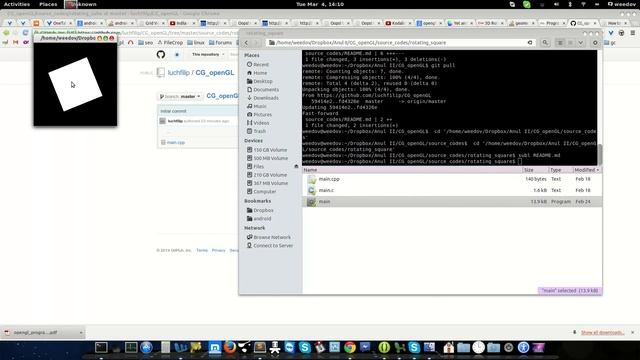Open the 367 MB Volume device
This screenshot has width=640, height=360.
pos(267,183)
